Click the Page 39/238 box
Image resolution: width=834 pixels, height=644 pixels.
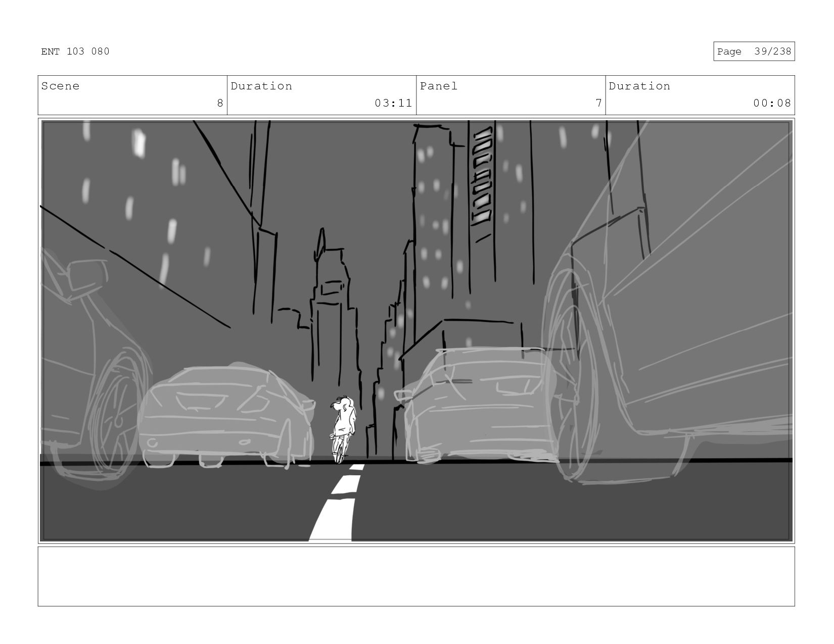tap(754, 52)
